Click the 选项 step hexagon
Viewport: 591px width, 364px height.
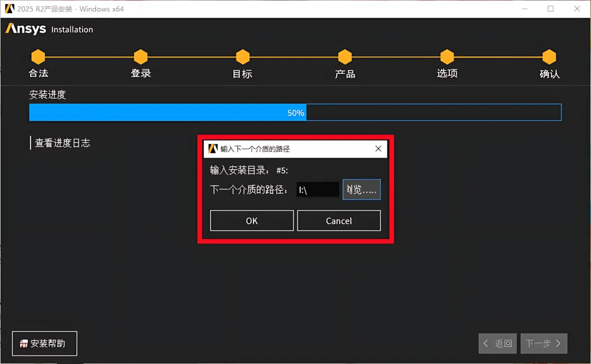coord(447,57)
